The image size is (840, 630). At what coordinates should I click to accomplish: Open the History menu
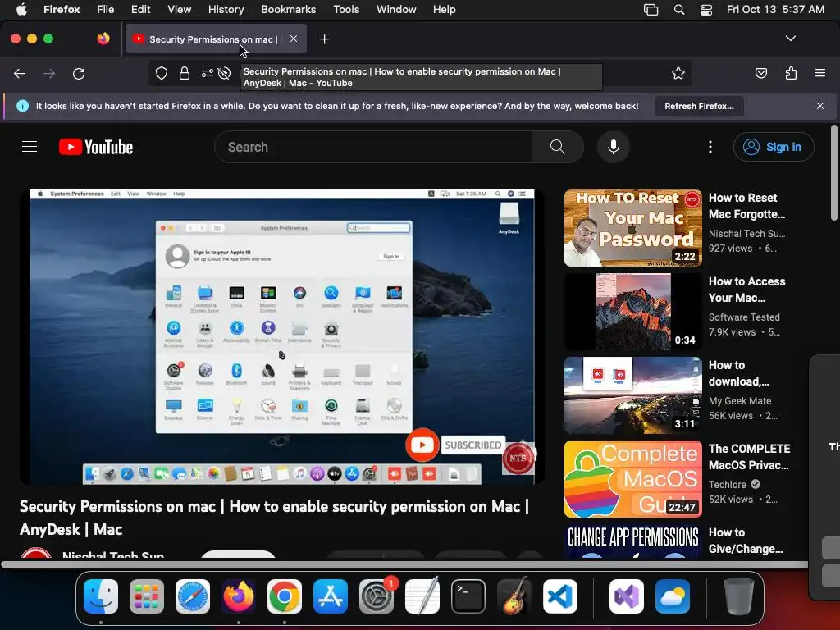226,9
